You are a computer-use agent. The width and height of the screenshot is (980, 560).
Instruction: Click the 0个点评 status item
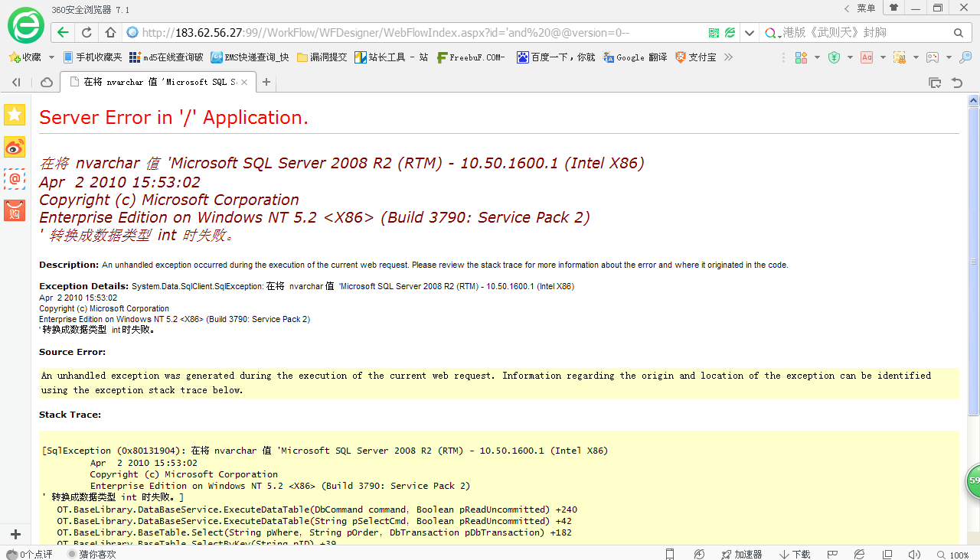(x=30, y=554)
